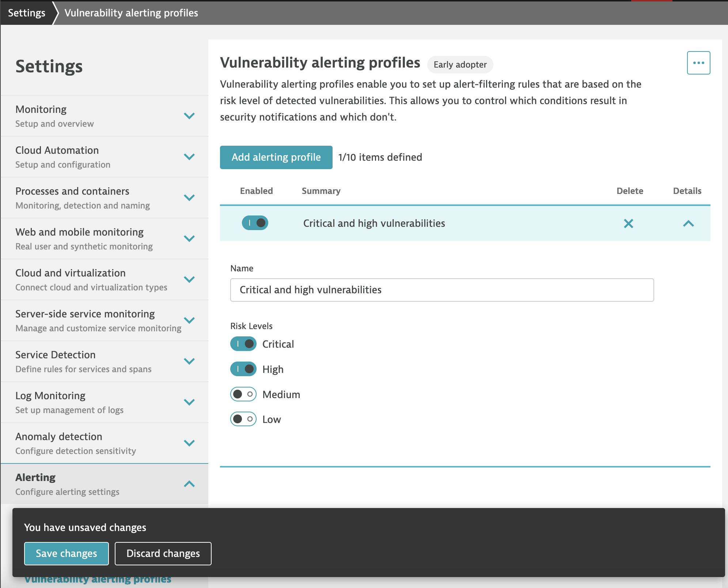Expand Cloud Automation settings section
This screenshot has height=588, width=728.
click(189, 157)
